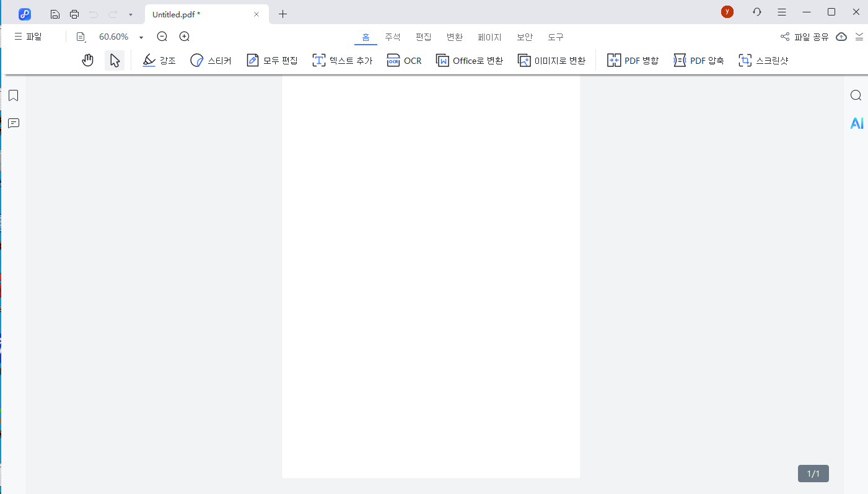This screenshot has width=868, height=494.
Task: Expand the undo history dropdown
Action: tap(129, 14)
